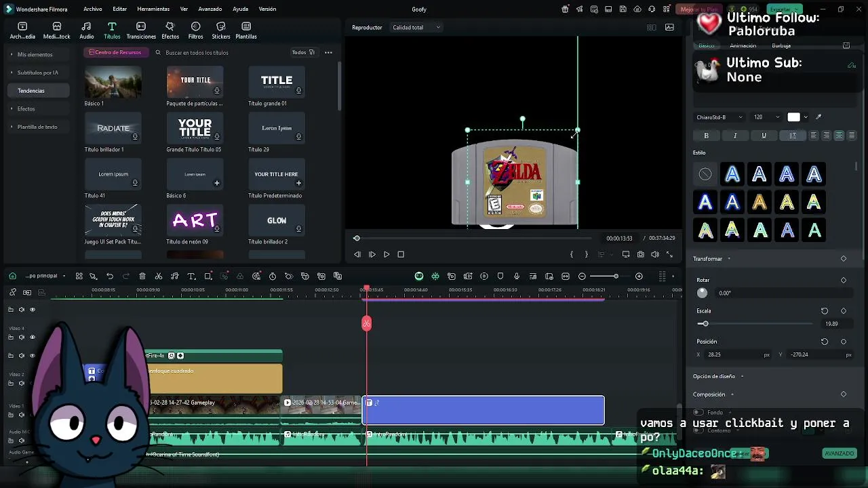Open the Filtros panel icon
This screenshot has height=488, width=868.
pyautogui.click(x=195, y=26)
